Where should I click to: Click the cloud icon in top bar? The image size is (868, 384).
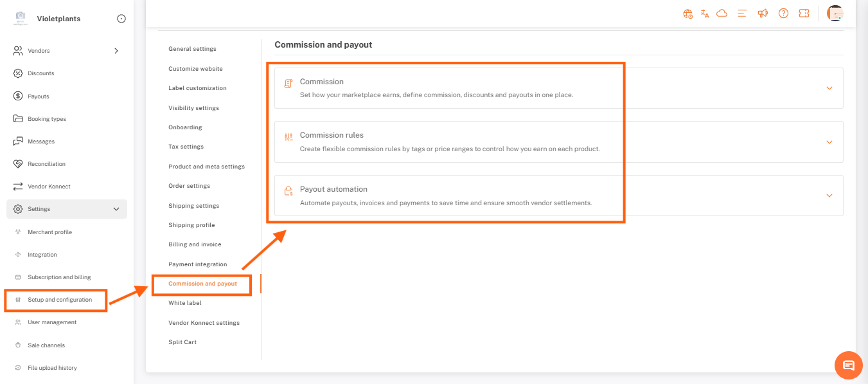722,14
